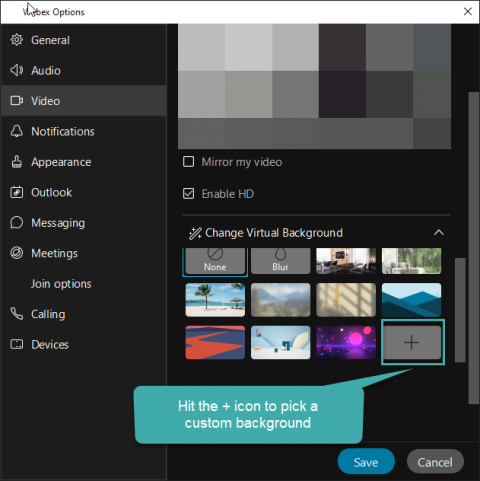480x481 pixels.
Task: Enable the Mirror my video checkbox
Action: coord(188,162)
